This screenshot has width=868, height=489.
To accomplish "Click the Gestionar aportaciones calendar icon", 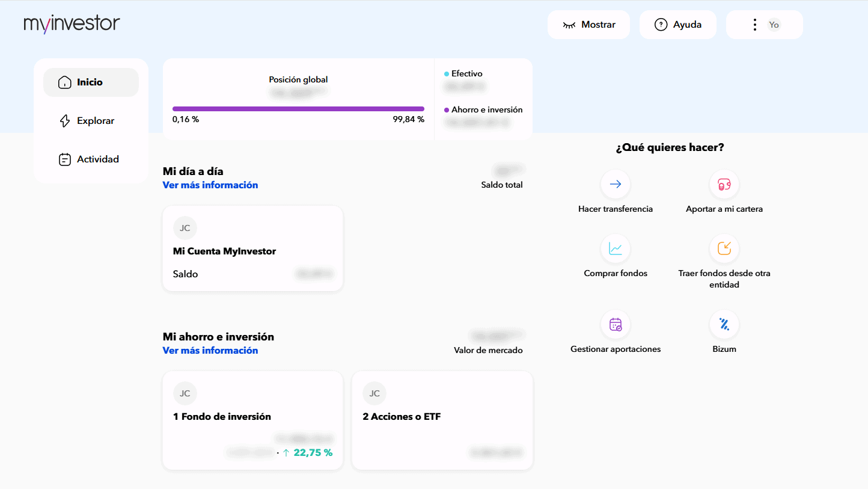I will [x=616, y=324].
